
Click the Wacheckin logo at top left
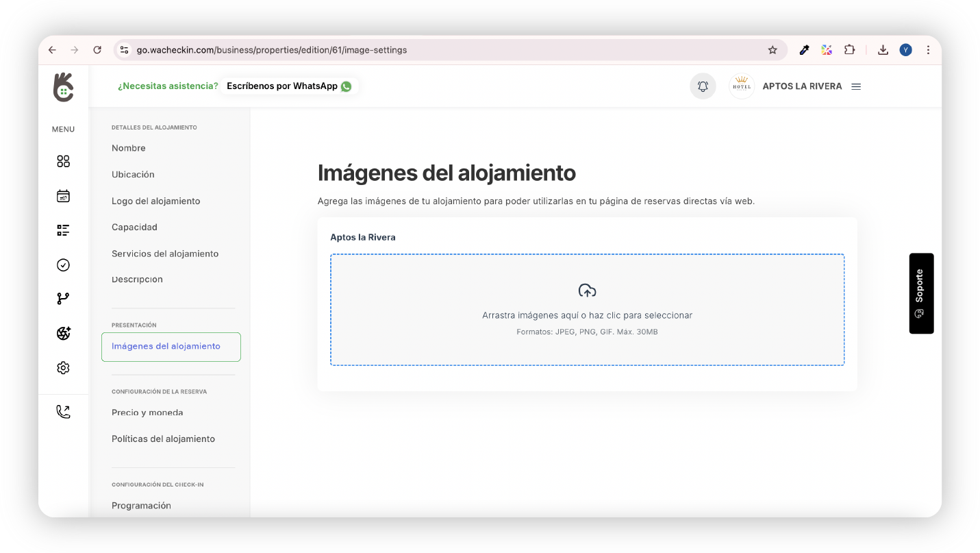(63, 87)
